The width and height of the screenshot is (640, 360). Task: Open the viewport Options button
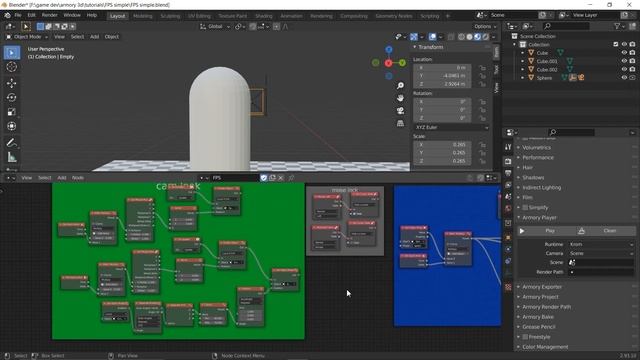click(485, 27)
